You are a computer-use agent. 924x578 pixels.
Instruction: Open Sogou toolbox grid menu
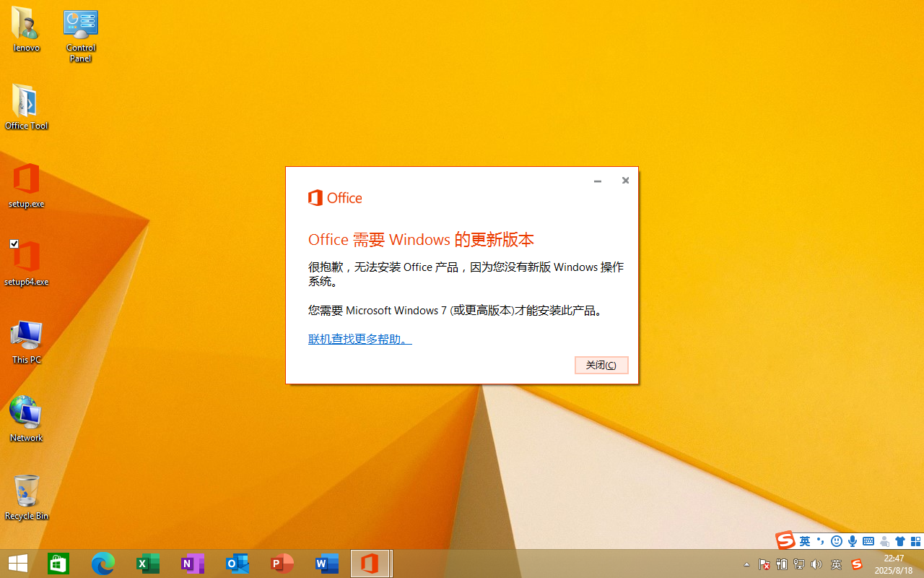coord(915,541)
